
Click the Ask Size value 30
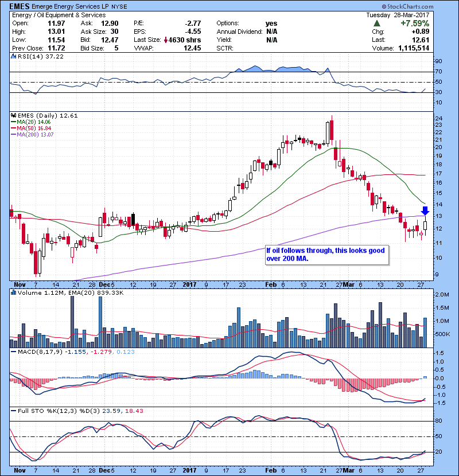pyautogui.click(x=115, y=32)
